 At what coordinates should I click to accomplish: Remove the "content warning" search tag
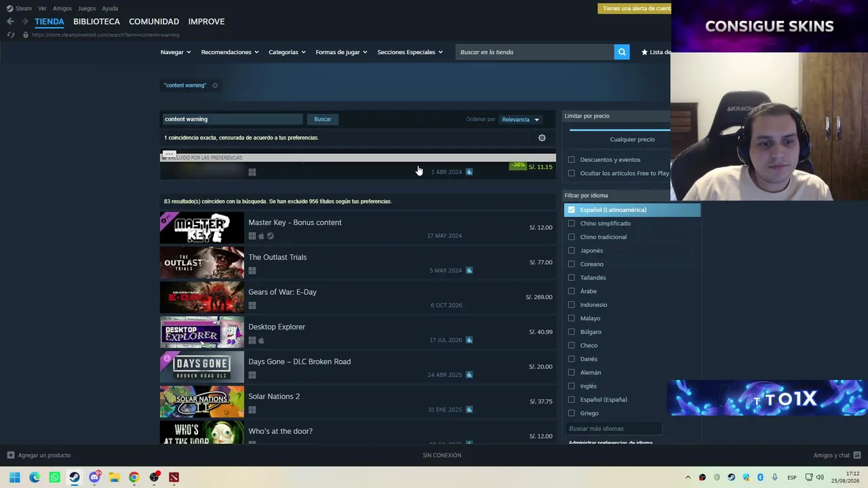[215, 85]
